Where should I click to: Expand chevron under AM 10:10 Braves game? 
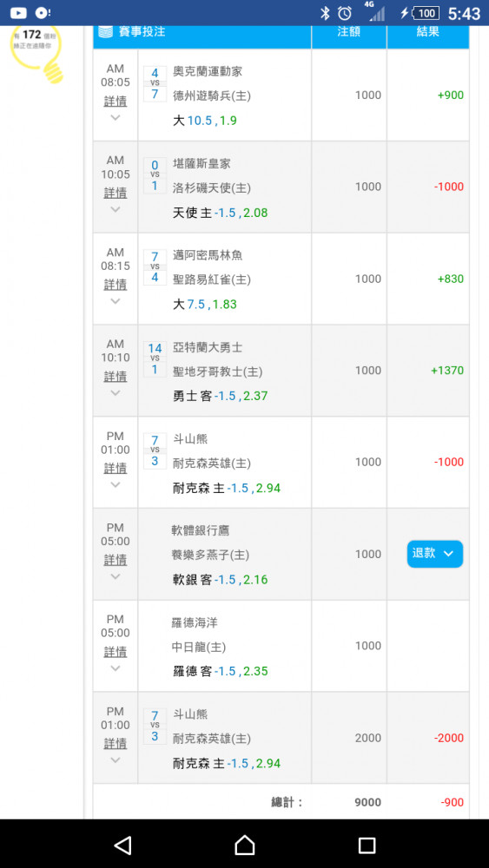point(116,393)
